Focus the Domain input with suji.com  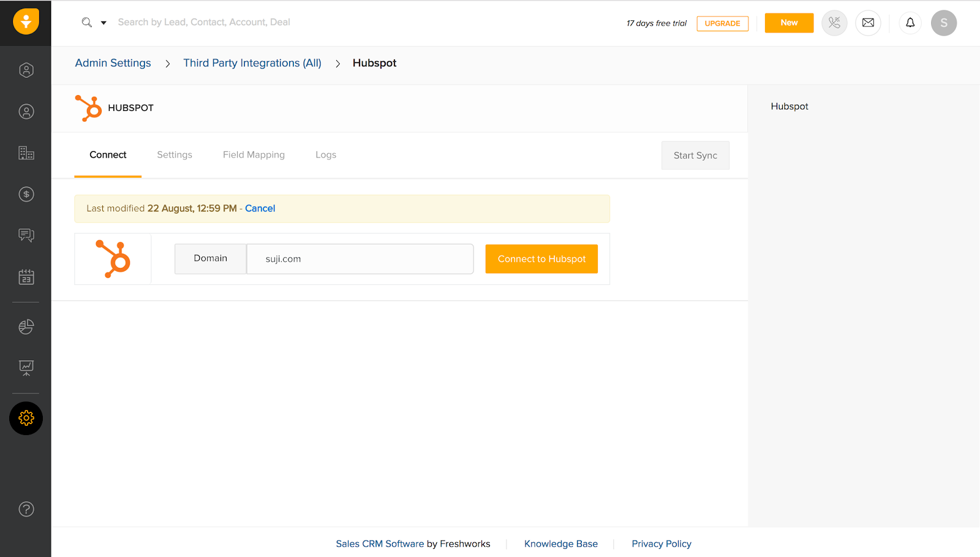pos(360,259)
